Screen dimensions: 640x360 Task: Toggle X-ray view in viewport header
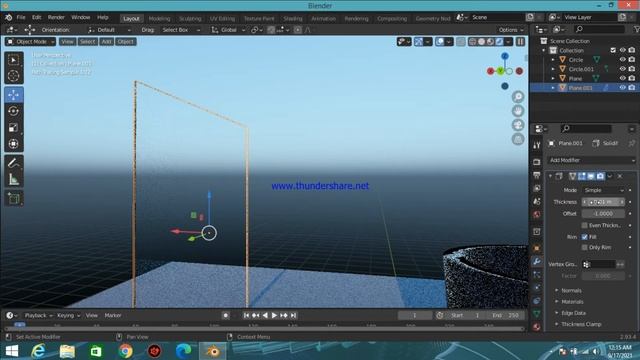pyautogui.click(x=461, y=42)
